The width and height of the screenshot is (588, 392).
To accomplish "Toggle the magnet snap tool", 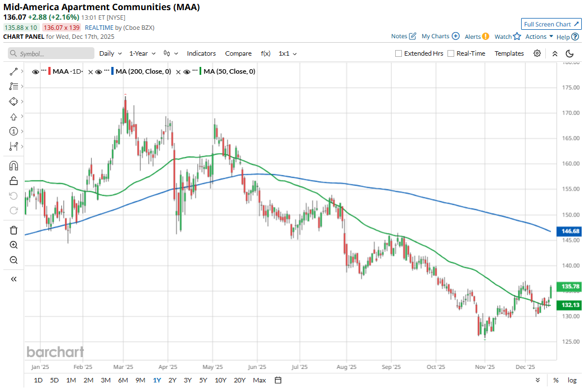I will [x=13, y=166].
